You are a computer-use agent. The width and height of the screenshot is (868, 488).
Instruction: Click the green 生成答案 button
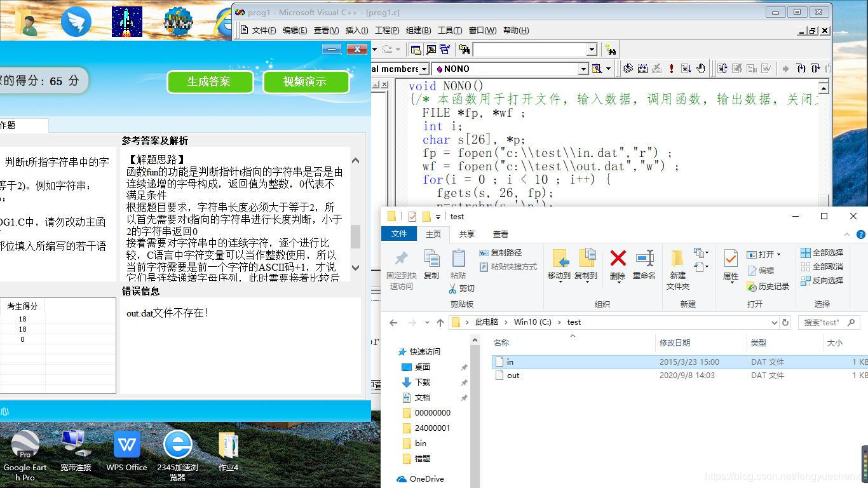pos(210,81)
